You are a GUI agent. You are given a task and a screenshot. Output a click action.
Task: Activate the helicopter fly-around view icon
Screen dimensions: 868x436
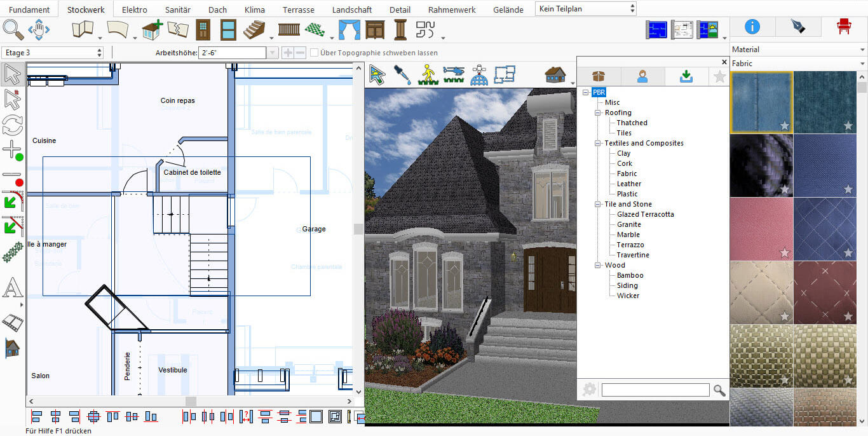click(454, 74)
